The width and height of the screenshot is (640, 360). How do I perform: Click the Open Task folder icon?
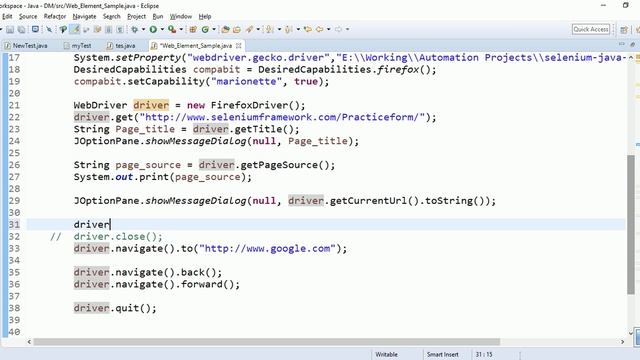coord(237,29)
